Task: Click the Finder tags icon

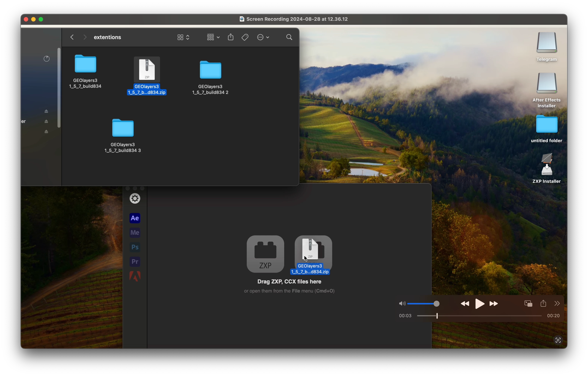Action: (x=245, y=37)
